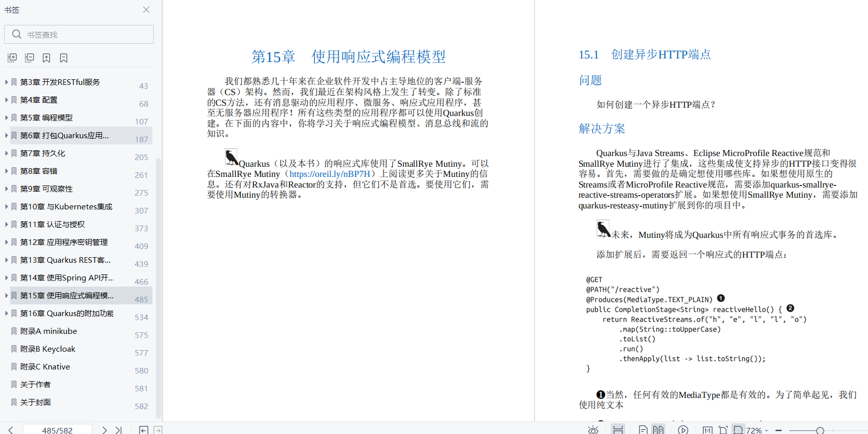Zoom out with the minus button
The image size is (868, 434).
coord(779,430)
